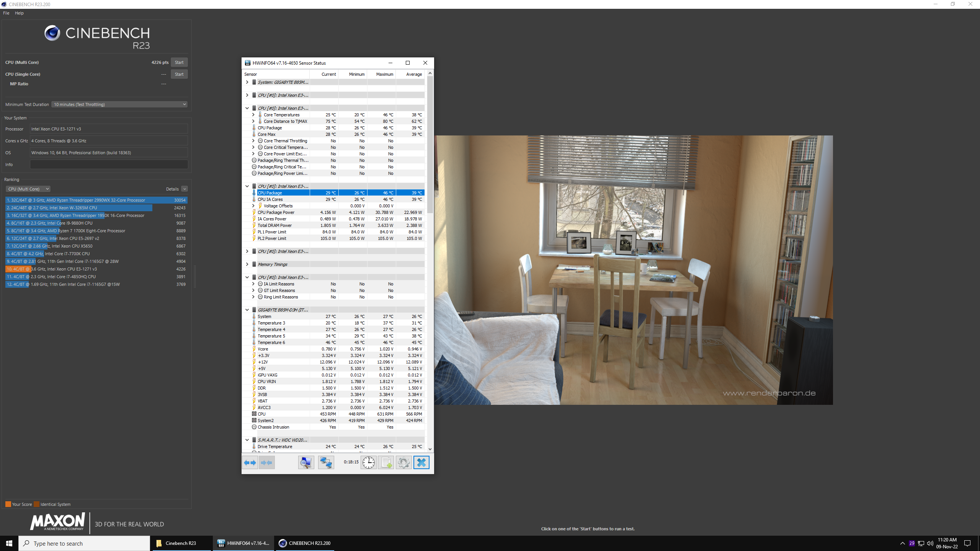This screenshot has height=551, width=980.
Task: Click power bolt icon of CPU Package Power
Action: 254,212
